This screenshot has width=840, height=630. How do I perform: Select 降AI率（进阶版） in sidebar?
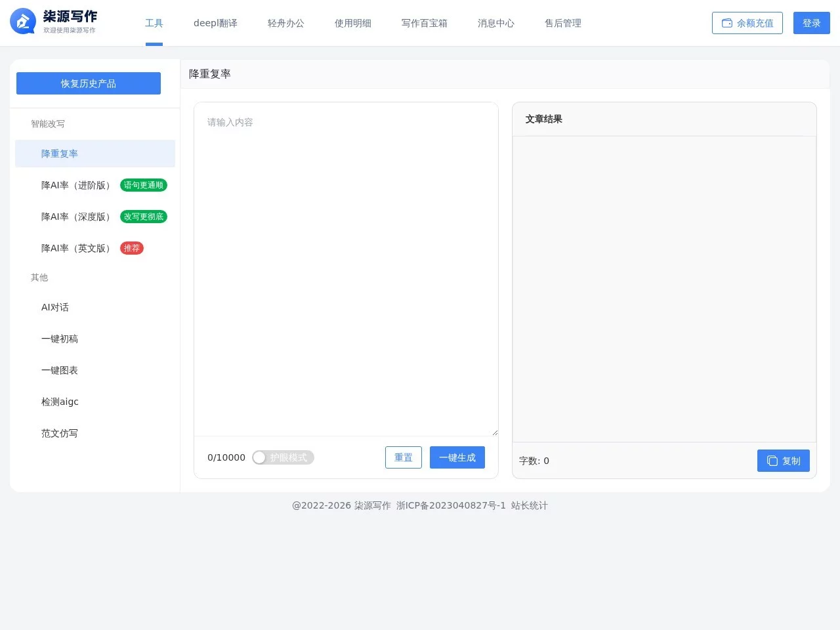point(76,185)
